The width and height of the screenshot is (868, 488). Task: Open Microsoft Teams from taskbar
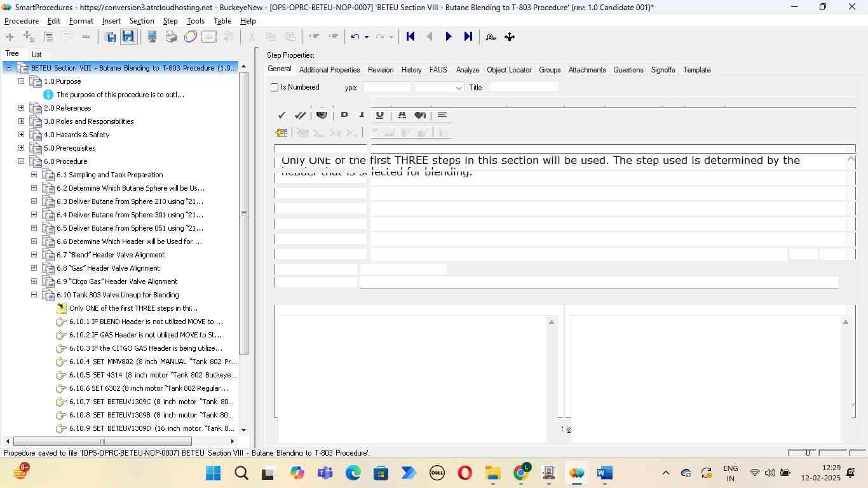pyautogui.click(x=325, y=473)
